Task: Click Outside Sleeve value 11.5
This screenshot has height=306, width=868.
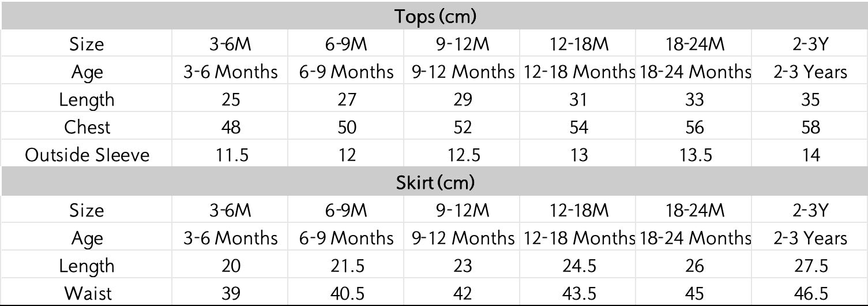Action: point(230,155)
